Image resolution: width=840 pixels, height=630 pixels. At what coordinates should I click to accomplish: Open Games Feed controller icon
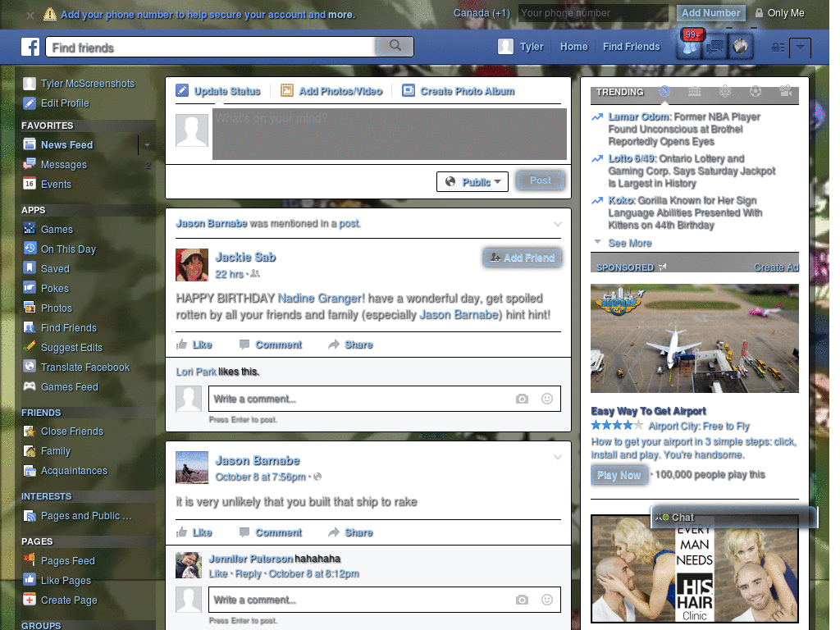[x=30, y=386]
